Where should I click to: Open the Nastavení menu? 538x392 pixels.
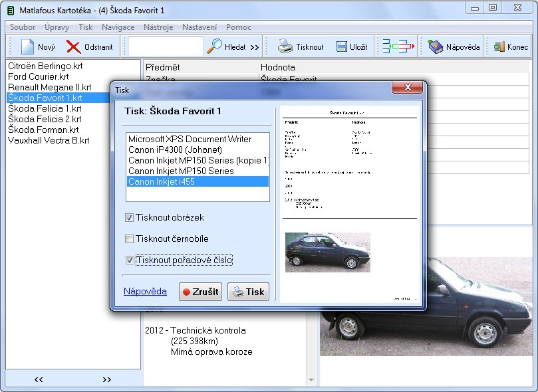pyautogui.click(x=200, y=27)
